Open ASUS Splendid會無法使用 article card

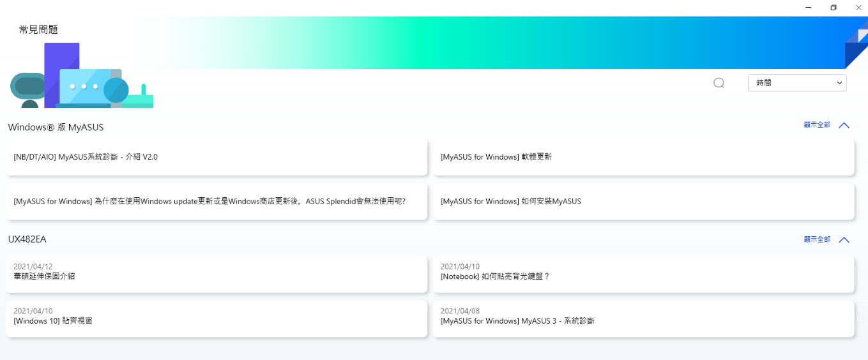(x=217, y=201)
